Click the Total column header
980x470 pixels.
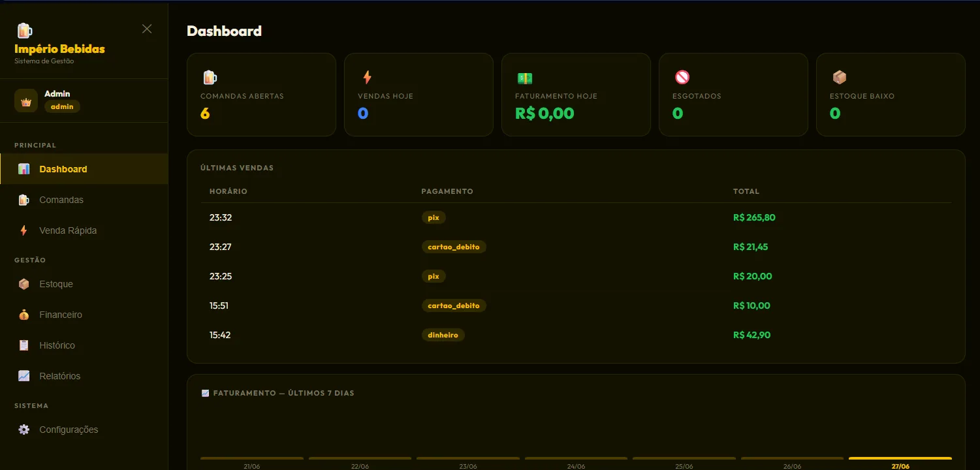(746, 191)
